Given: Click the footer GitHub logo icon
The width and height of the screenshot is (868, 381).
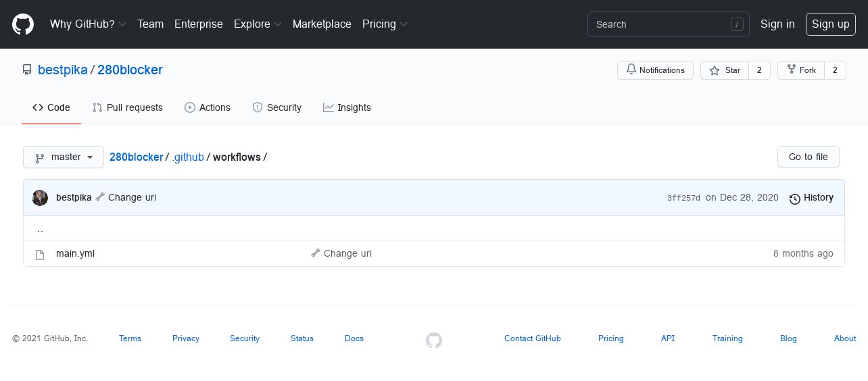Looking at the screenshot, I should point(434,340).
